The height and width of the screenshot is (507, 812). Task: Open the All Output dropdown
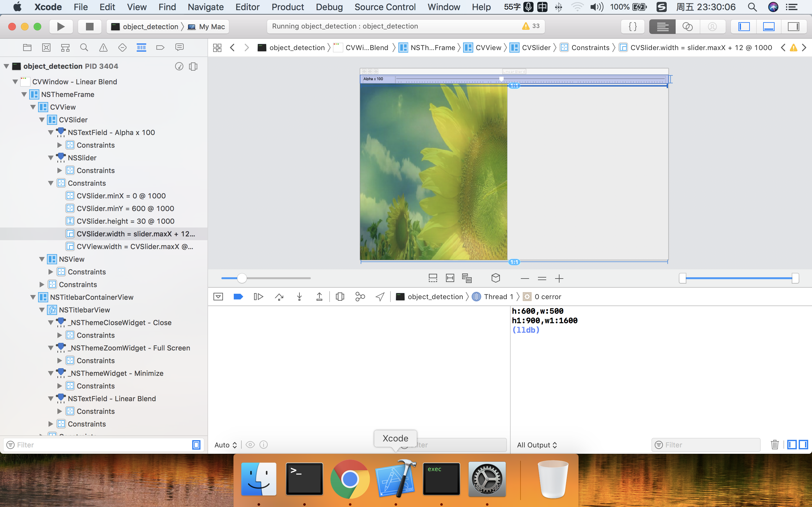537,445
